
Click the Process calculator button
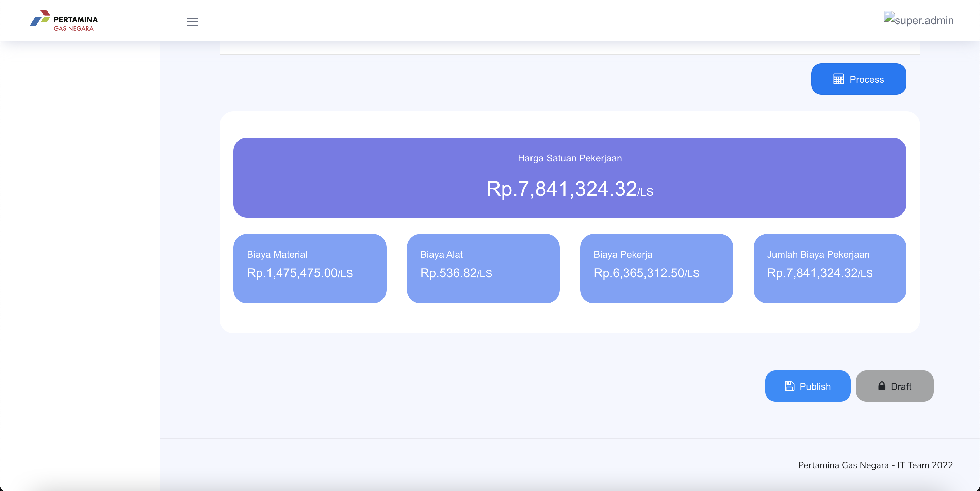859,79
